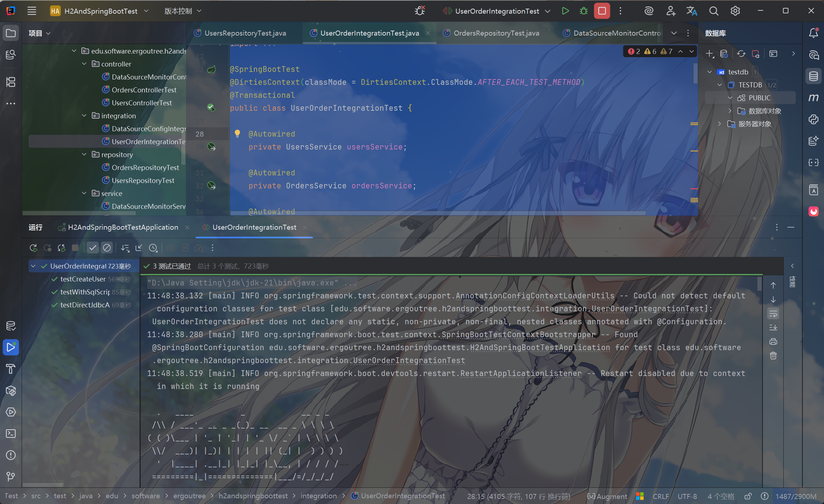The height and width of the screenshot is (504, 824).
Task: Expand 数据库对象 node in database tree
Action: click(730, 111)
